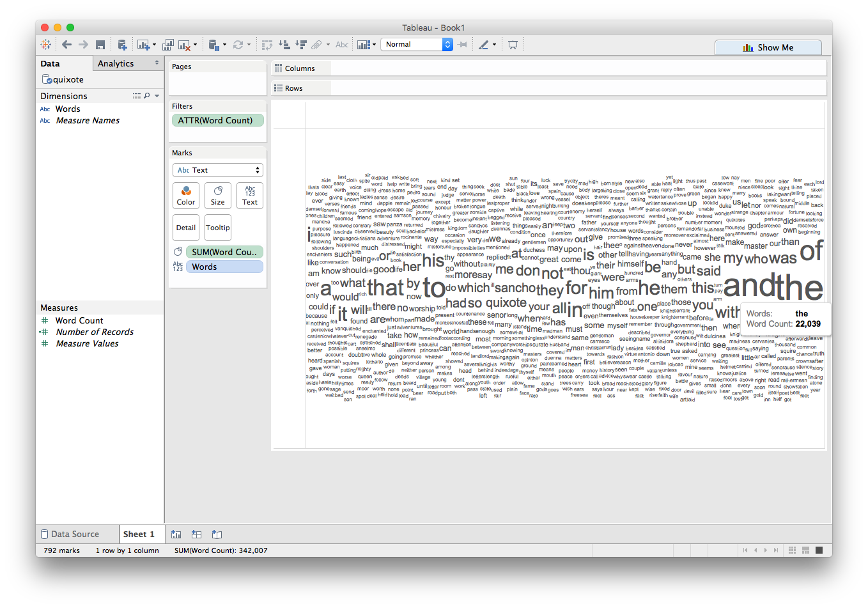Click the SUM(Word Count) size pill
The height and width of the screenshot is (608, 868).
click(x=224, y=252)
